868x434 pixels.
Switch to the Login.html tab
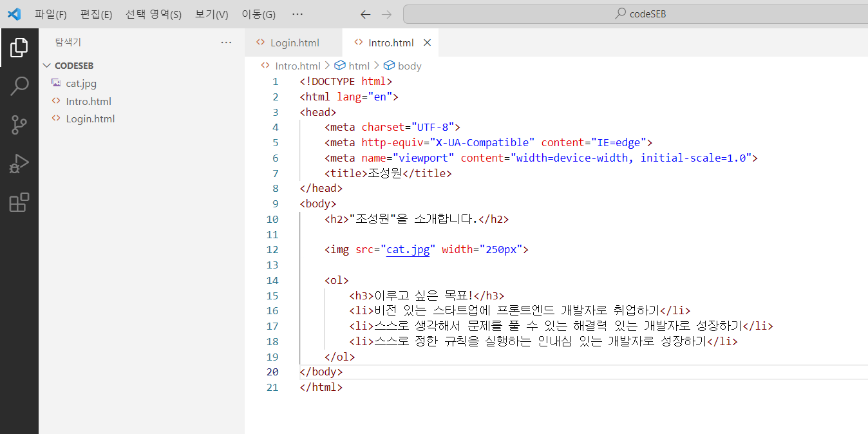(294, 42)
